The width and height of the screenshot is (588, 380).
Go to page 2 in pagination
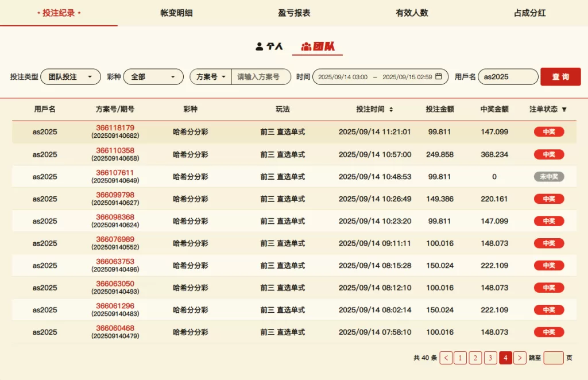475,358
